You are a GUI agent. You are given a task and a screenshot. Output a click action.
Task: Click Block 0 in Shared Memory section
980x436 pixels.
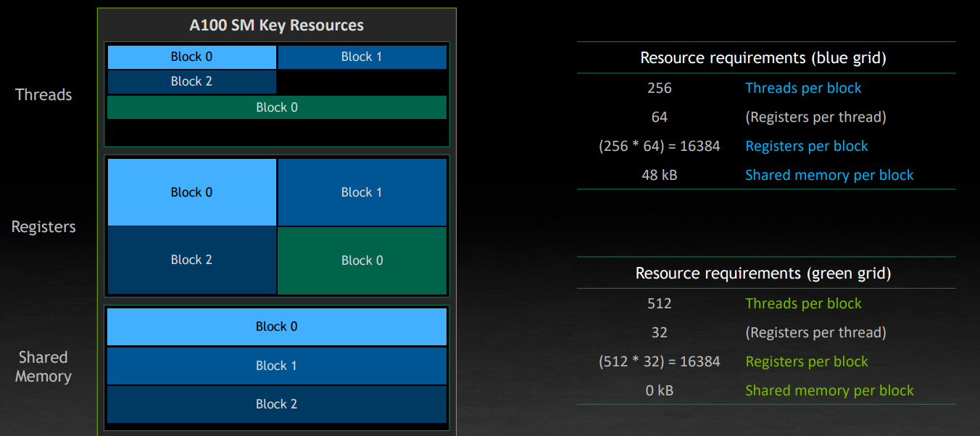276,326
